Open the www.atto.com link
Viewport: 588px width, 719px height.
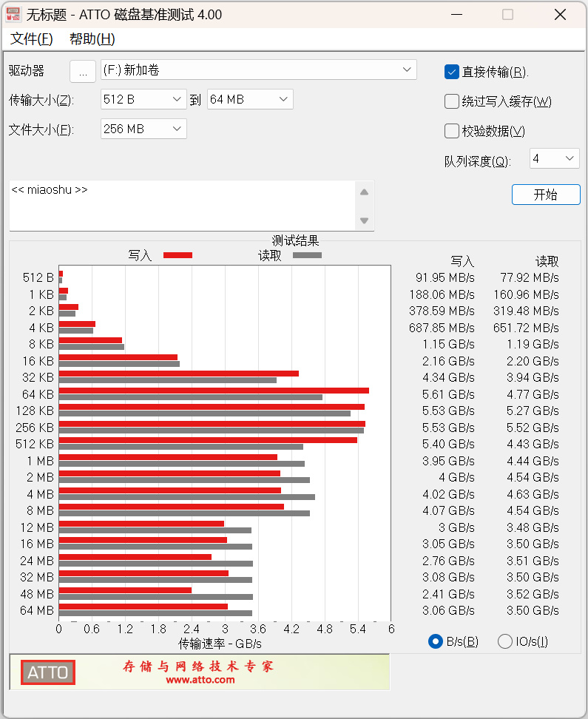[x=200, y=680]
